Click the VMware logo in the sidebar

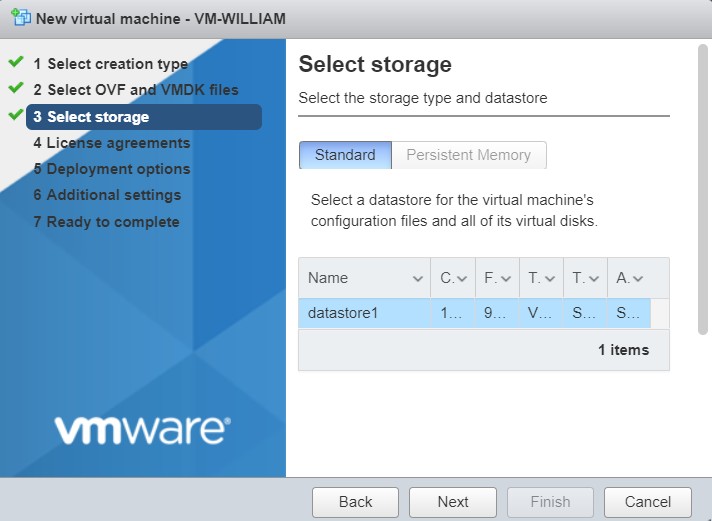tap(142, 430)
